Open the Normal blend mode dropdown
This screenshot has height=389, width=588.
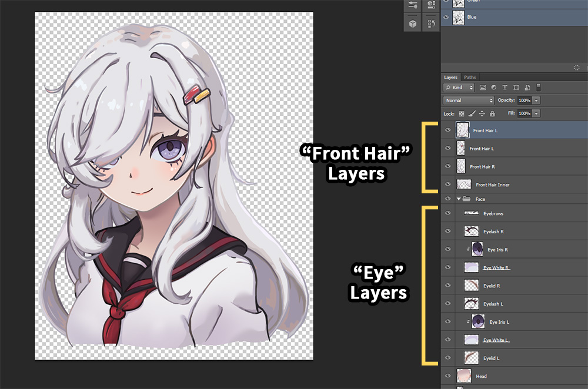pyautogui.click(x=469, y=100)
